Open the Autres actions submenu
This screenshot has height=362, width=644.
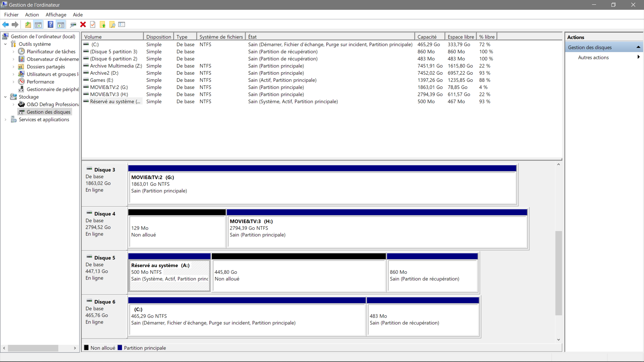click(x=638, y=57)
